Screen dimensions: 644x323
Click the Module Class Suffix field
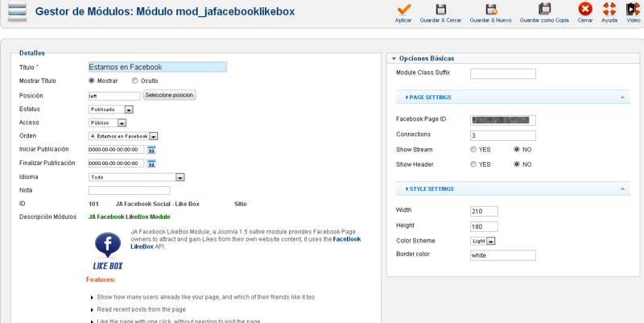point(503,73)
